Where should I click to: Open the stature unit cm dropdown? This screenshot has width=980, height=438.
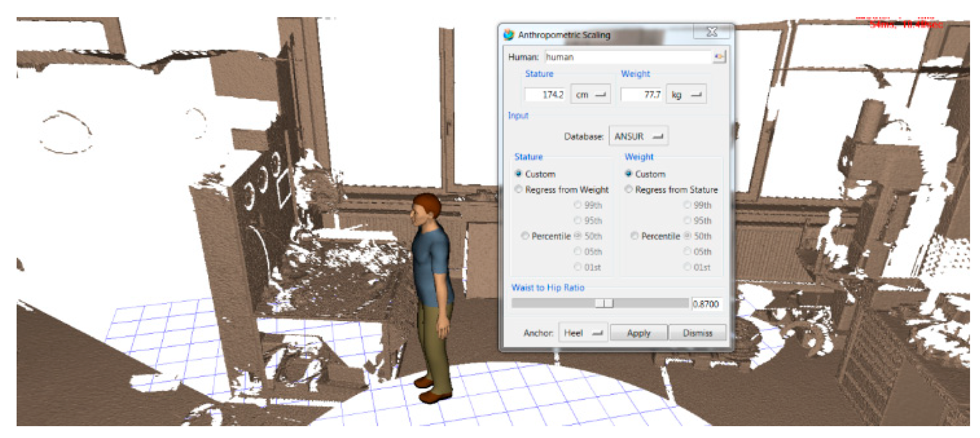(x=590, y=95)
